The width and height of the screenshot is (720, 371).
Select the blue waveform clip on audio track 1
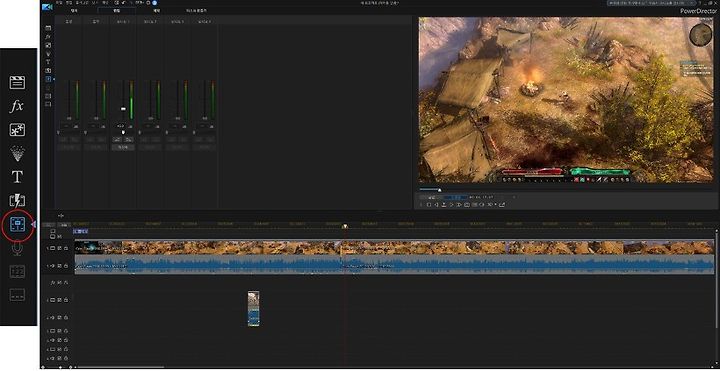[394, 265]
